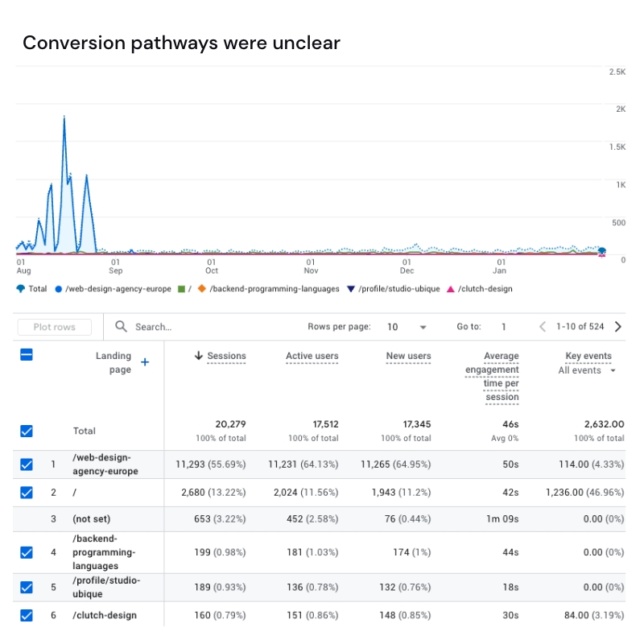Click the Sessions sort arrow
The width and height of the screenshot is (644, 644).
pyautogui.click(x=199, y=356)
